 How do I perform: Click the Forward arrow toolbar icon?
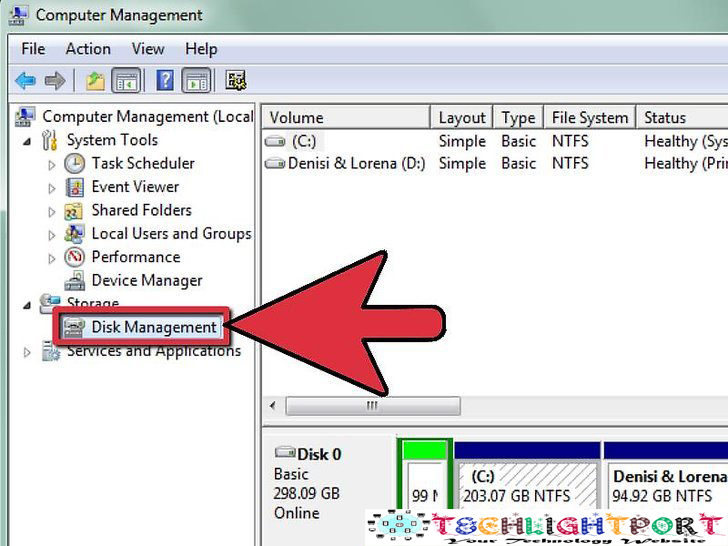[x=55, y=81]
